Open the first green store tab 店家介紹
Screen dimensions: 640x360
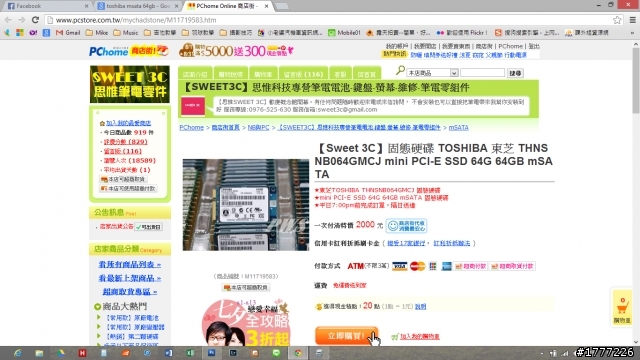click(195, 74)
